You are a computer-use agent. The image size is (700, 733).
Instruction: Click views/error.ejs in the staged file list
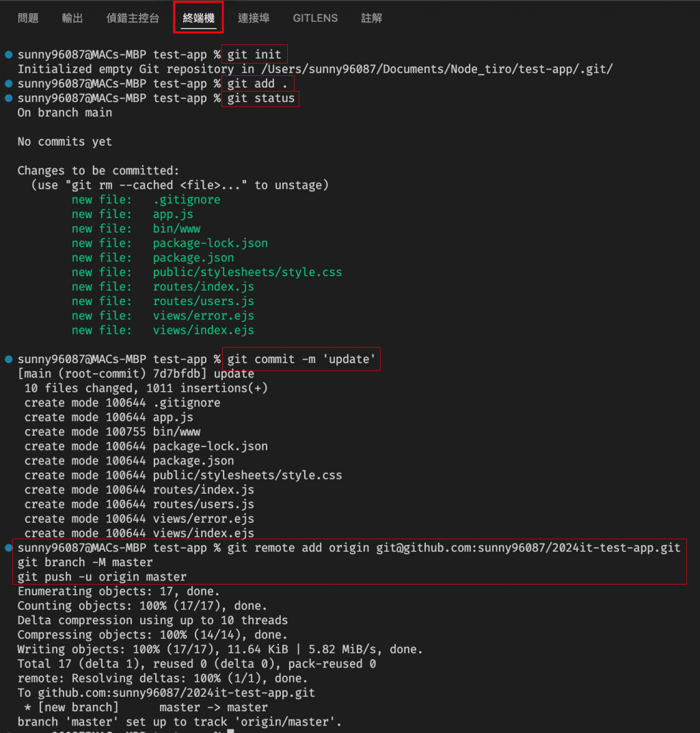203,315
